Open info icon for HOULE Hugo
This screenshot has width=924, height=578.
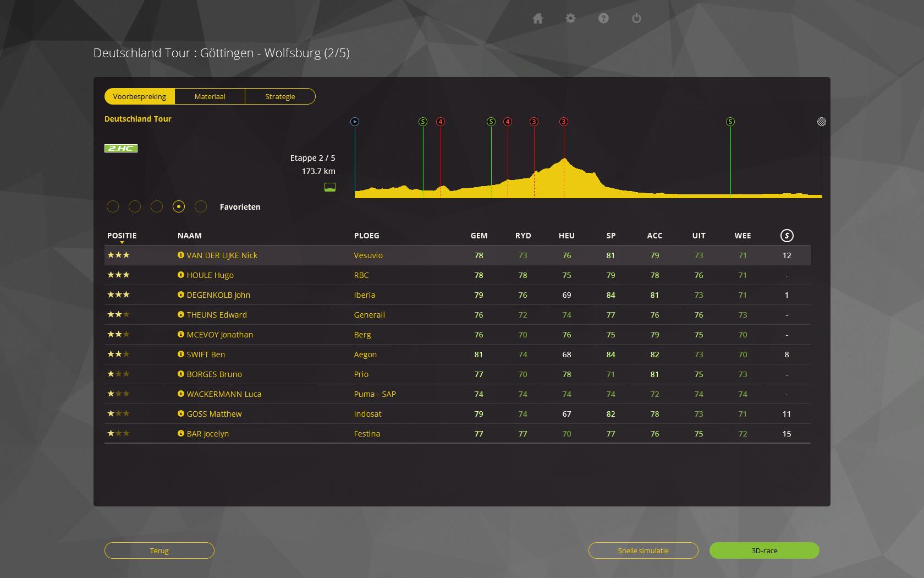point(181,275)
